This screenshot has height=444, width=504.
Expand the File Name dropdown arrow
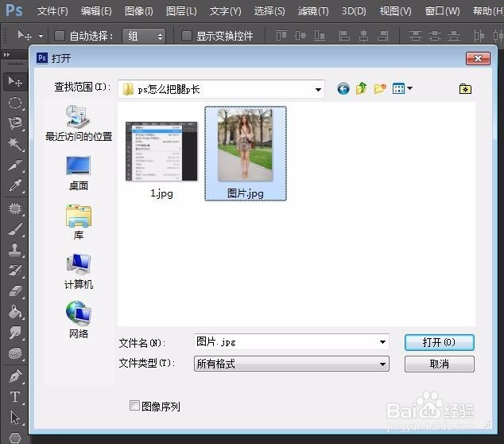[x=382, y=342]
